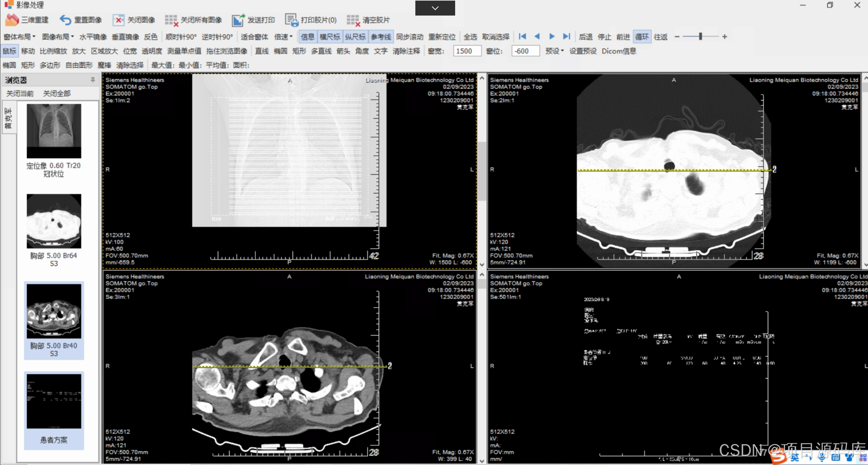Viewport: 868px width, 465px height.
Task: Click 清空胶片 to clear the film
Action: 368,20
